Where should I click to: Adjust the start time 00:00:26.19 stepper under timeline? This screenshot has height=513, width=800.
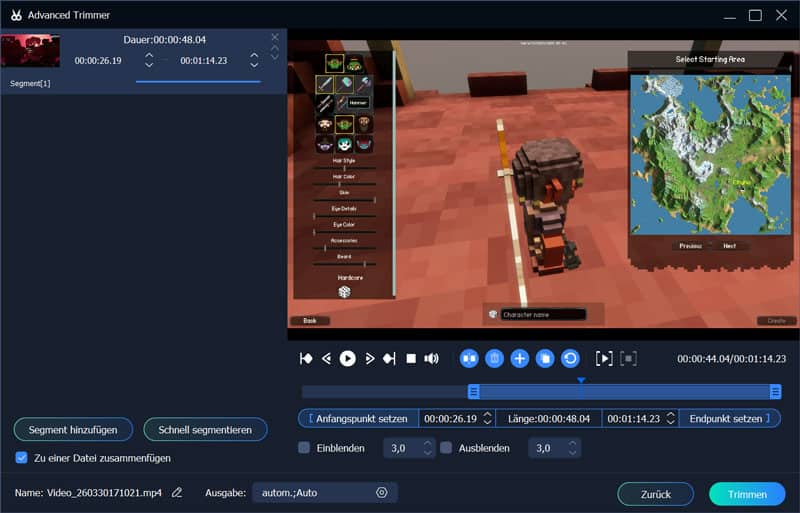487,418
